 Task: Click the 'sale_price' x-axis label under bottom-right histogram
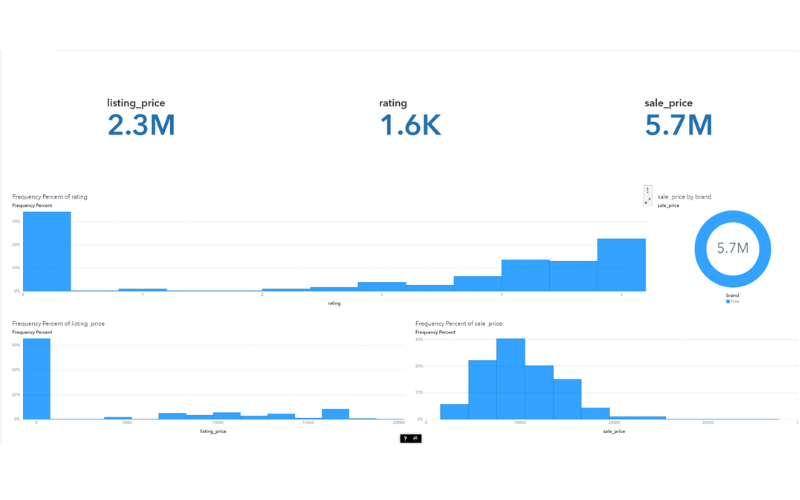(614, 431)
